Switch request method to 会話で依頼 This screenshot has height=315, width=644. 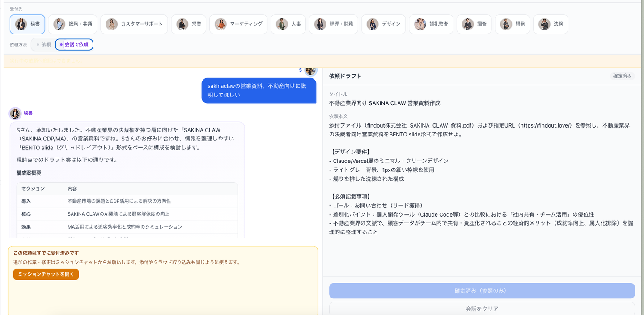(x=74, y=45)
